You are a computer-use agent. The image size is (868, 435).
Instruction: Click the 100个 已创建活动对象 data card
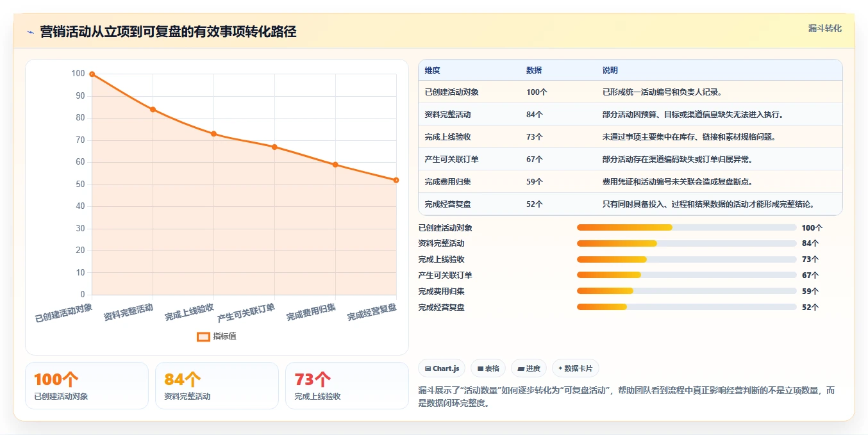coord(87,386)
